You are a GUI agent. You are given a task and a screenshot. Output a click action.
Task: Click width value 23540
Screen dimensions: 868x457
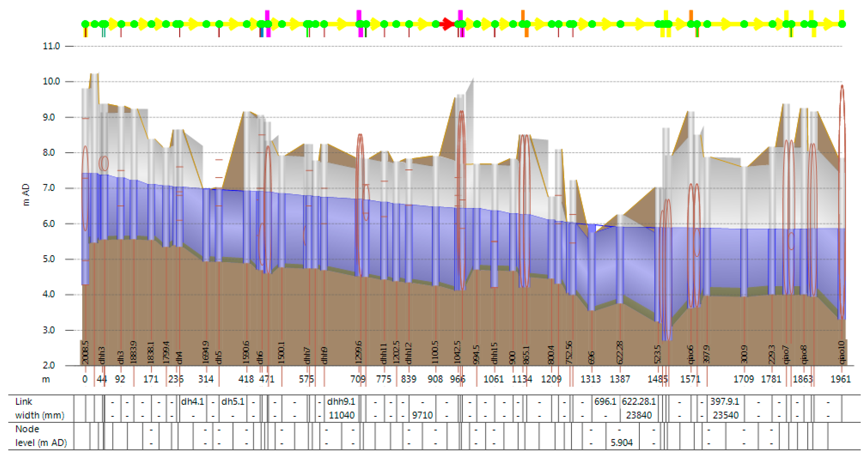tap(726, 415)
